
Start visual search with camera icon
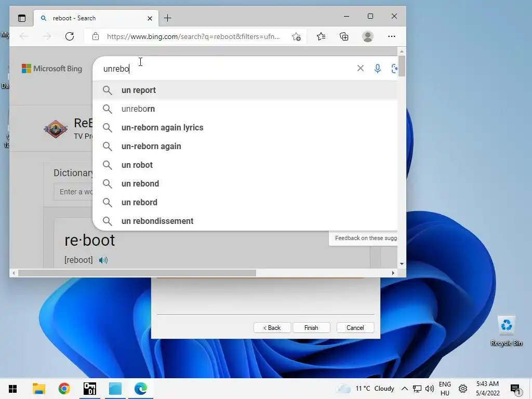click(x=394, y=69)
